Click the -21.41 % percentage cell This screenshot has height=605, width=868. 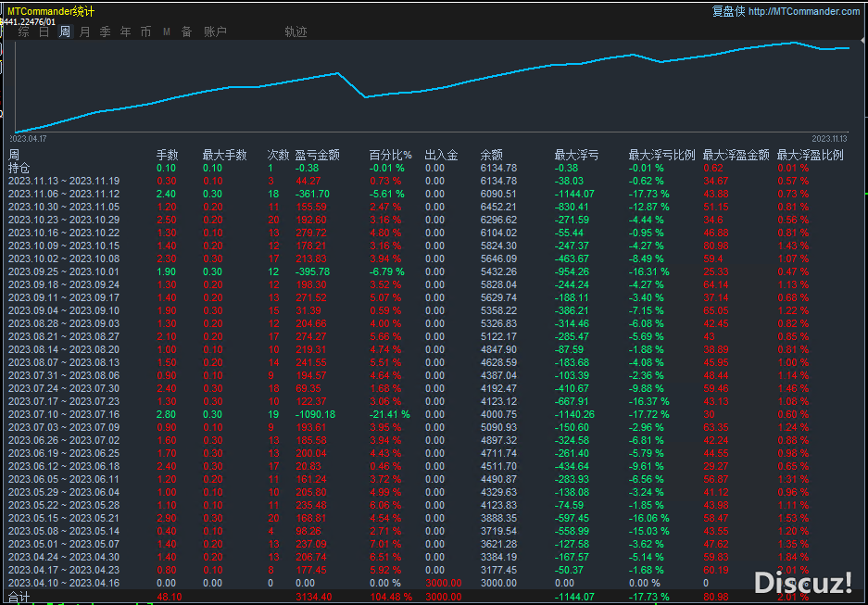(390, 414)
